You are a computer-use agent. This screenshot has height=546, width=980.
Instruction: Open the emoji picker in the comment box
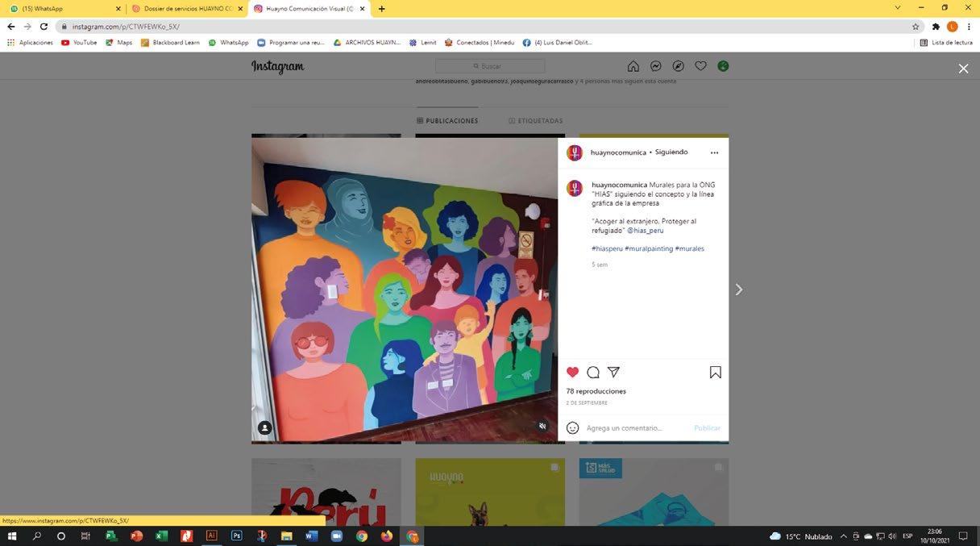pyautogui.click(x=572, y=427)
